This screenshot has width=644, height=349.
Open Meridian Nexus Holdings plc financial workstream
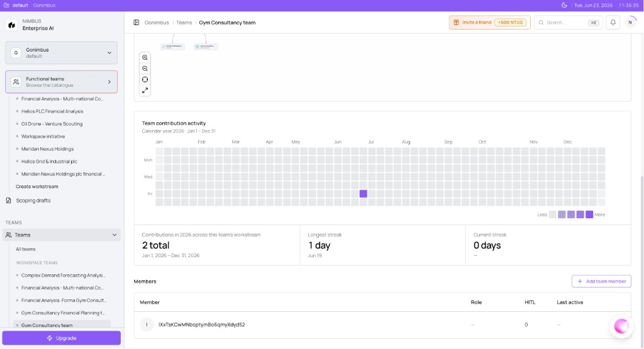(x=64, y=174)
